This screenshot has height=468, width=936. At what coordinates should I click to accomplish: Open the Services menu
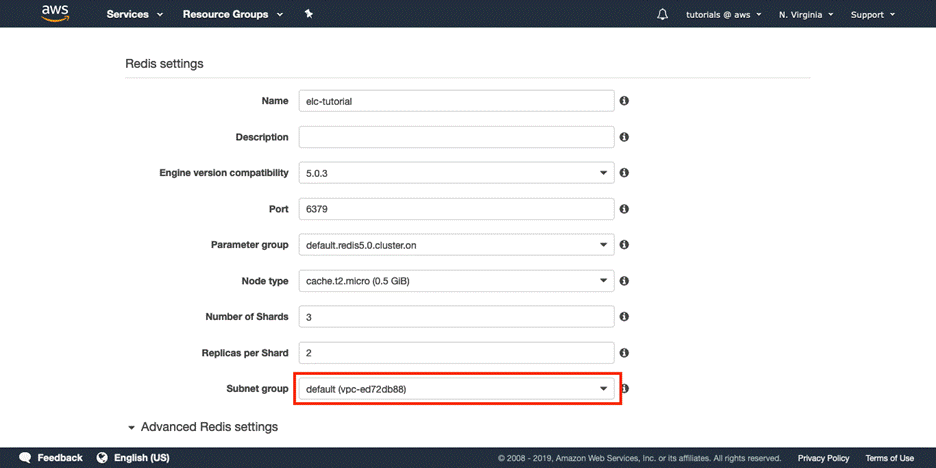(134, 15)
